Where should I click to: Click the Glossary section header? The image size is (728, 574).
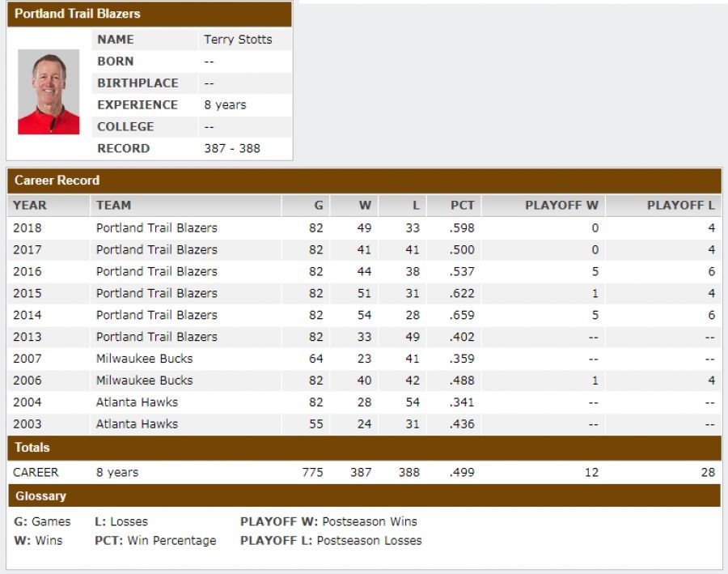pyautogui.click(x=40, y=496)
